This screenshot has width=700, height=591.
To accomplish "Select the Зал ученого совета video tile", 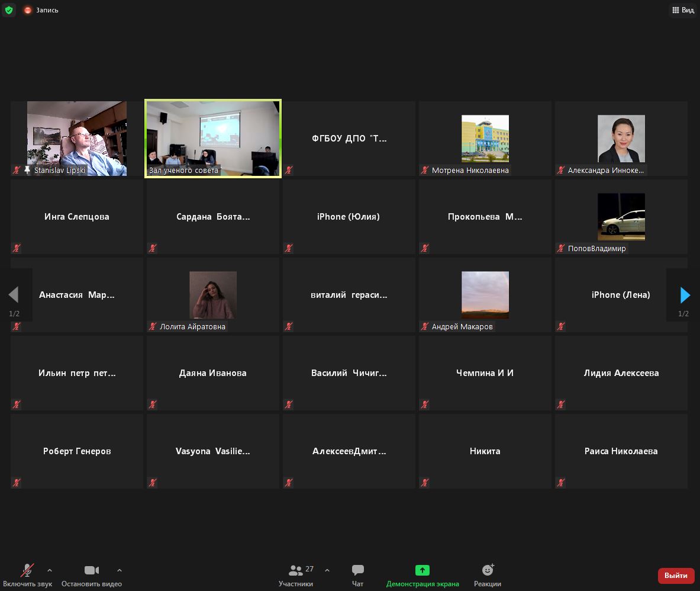I will click(x=213, y=139).
